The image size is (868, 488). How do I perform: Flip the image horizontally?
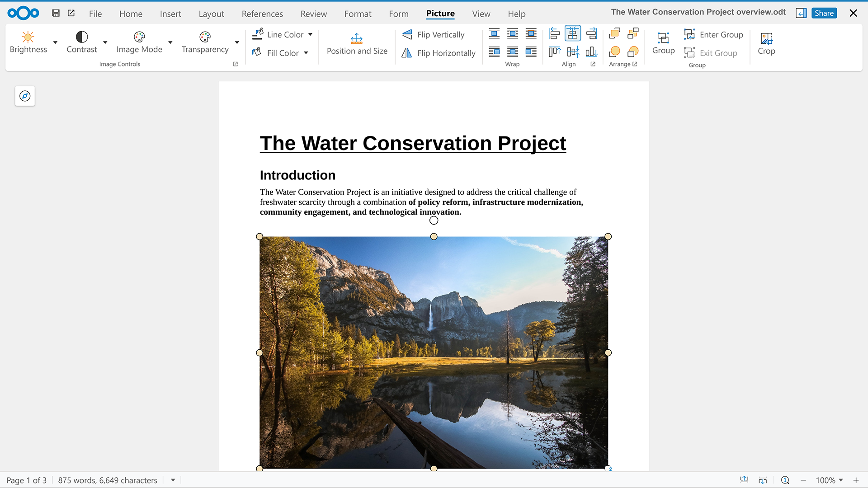point(439,53)
